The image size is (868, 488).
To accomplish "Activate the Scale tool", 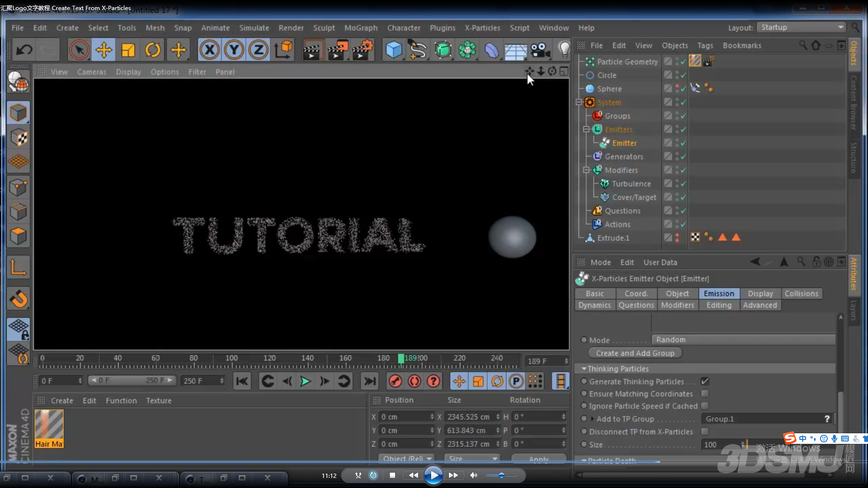I will (128, 49).
